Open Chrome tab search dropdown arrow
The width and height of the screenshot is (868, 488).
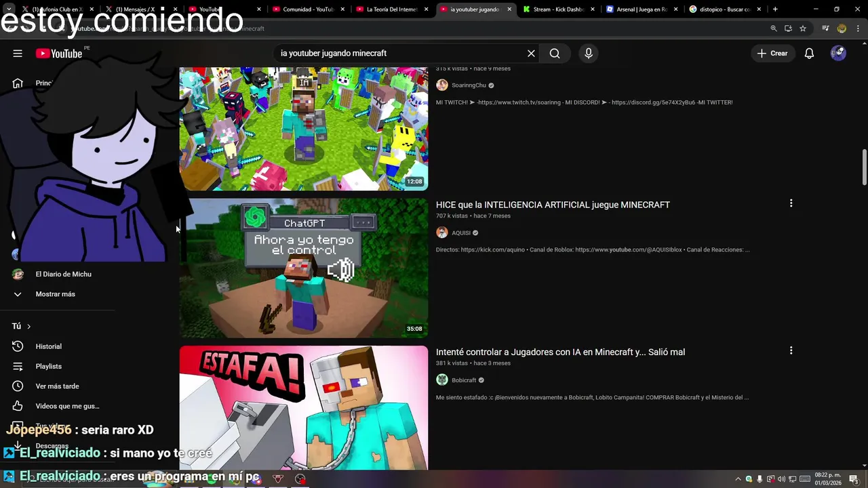coord(9,9)
